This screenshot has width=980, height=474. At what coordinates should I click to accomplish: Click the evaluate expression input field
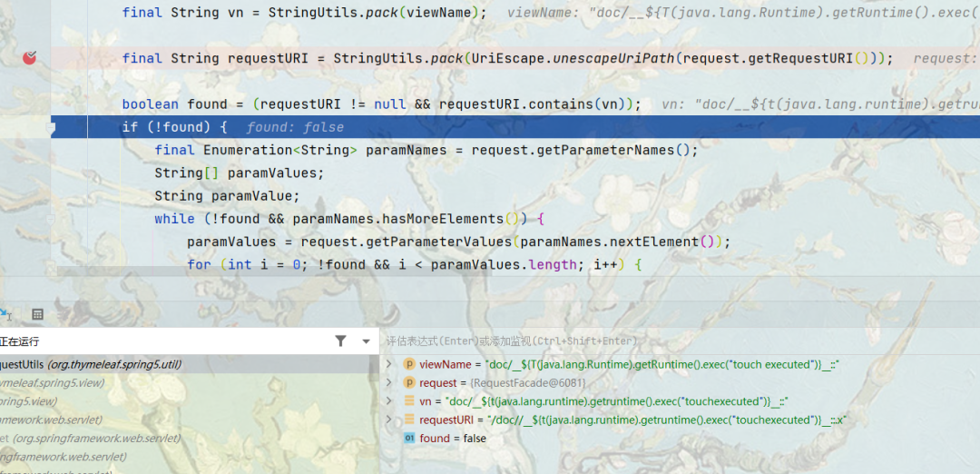click(680, 341)
